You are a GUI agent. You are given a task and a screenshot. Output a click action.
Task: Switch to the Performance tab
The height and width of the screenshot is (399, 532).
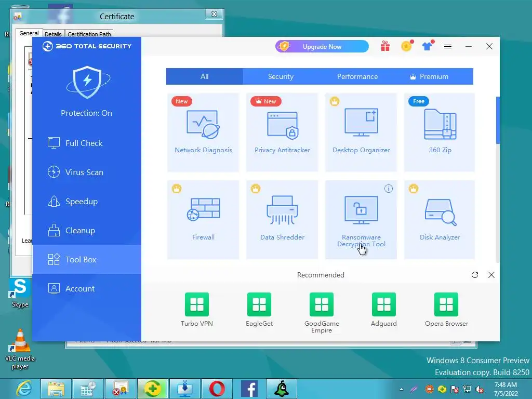pos(357,76)
